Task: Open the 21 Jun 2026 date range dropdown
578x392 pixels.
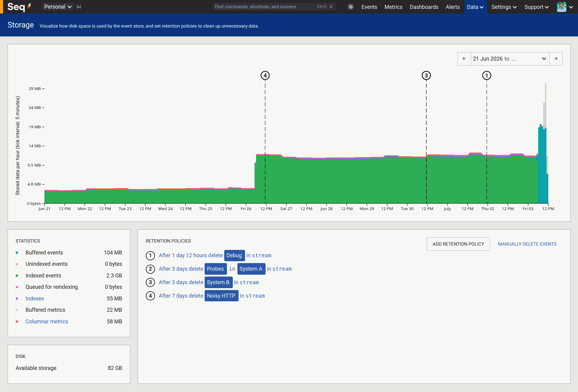Action: [x=510, y=59]
